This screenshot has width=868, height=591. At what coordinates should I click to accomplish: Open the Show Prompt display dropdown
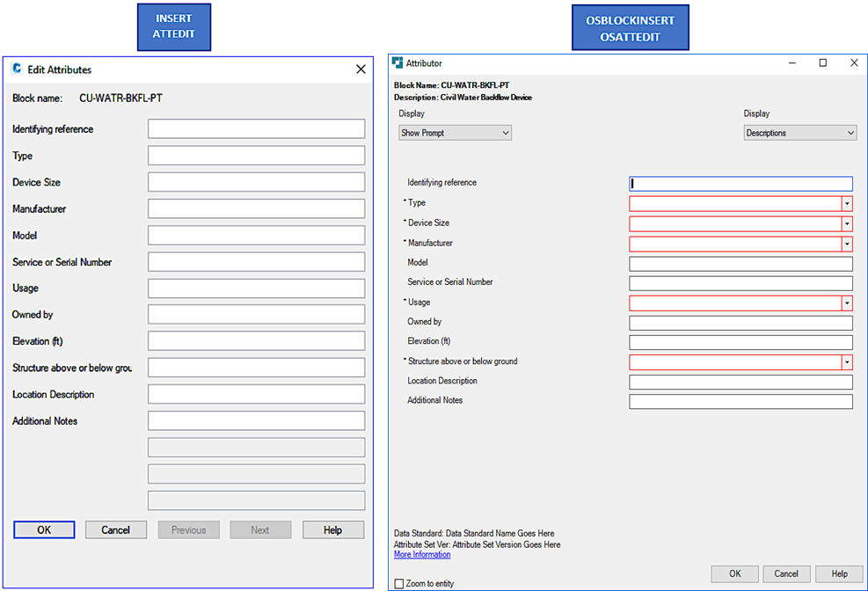pyautogui.click(x=455, y=133)
